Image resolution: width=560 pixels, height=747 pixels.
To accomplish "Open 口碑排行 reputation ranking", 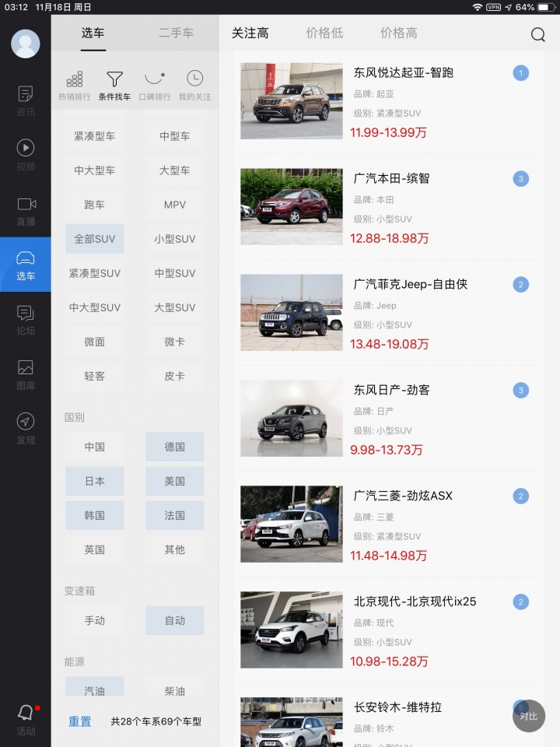I will coord(155,86).
